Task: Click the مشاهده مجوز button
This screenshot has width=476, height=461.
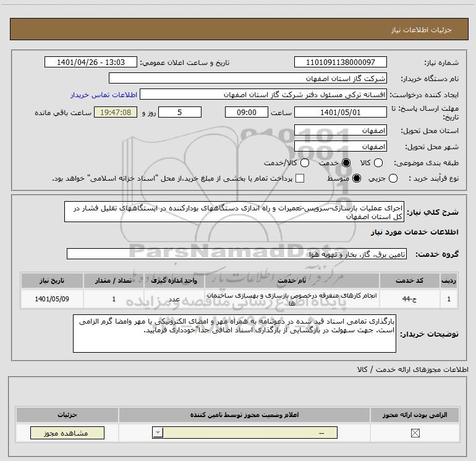Action: pyautogui.click(x=67, y=433)
